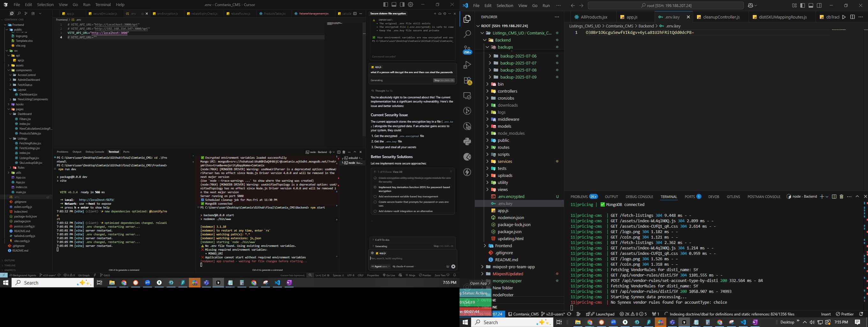
Task: Kill the terminal with VS Code trash icon
Action: click(x=841, y=196)
